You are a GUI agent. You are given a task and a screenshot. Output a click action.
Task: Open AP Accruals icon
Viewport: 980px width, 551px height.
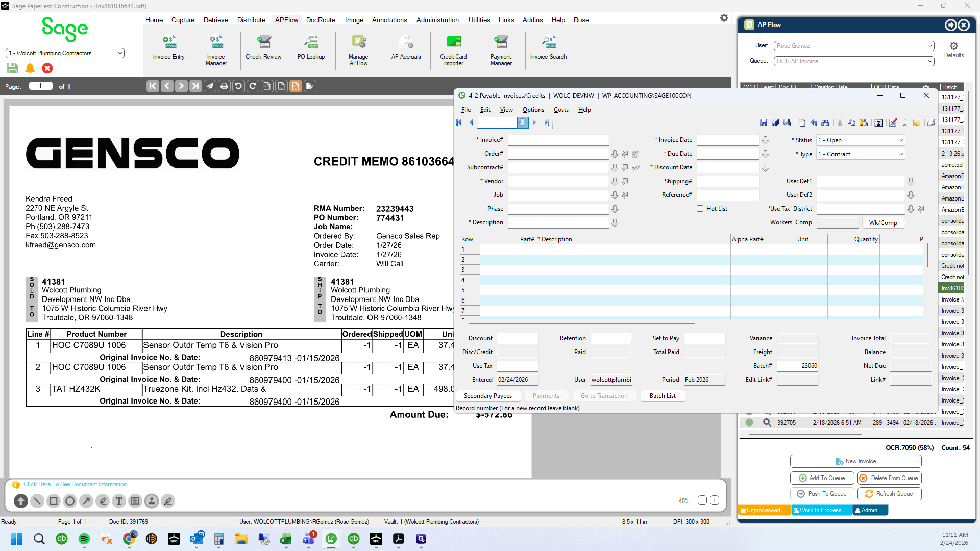(406, 48)
